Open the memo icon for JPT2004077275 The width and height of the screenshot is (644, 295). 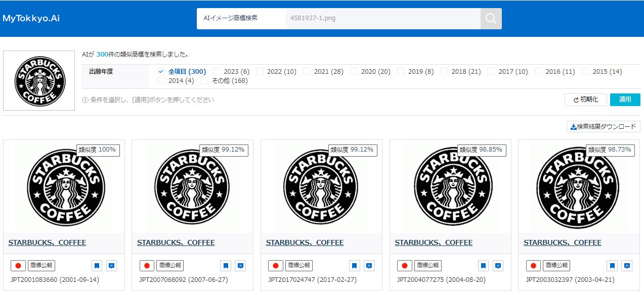(x=498, y=265)
